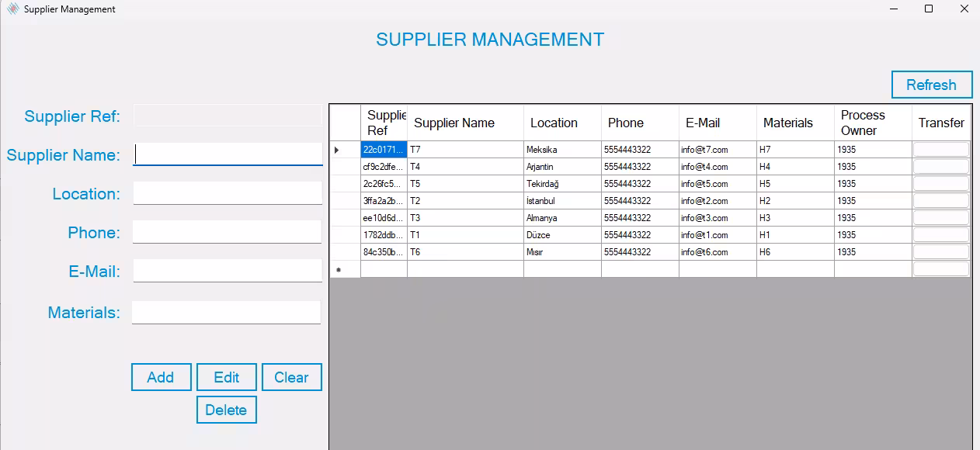Click the new-row asterisk row header
Image resolution: width=980 pixels, height=450 pixels.
[345, 269]
